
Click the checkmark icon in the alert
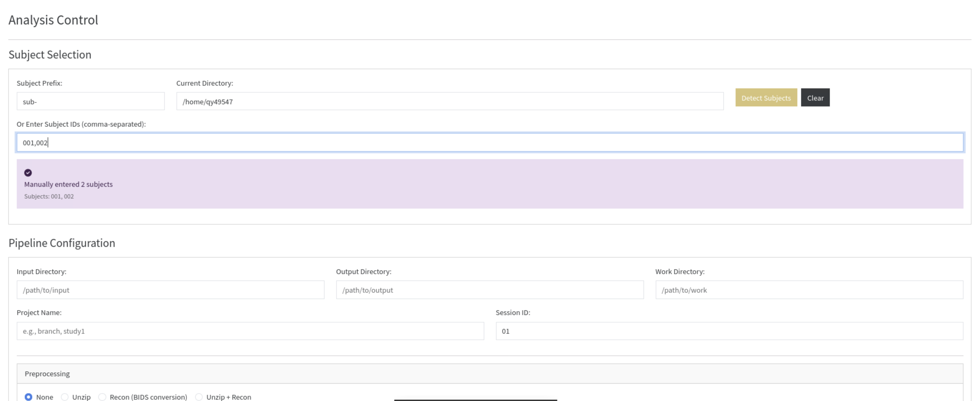(x=28, y=173)
